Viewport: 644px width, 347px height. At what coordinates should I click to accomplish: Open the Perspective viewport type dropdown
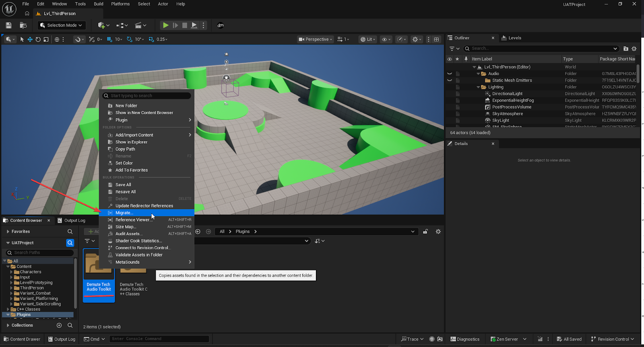coord(315,39)
